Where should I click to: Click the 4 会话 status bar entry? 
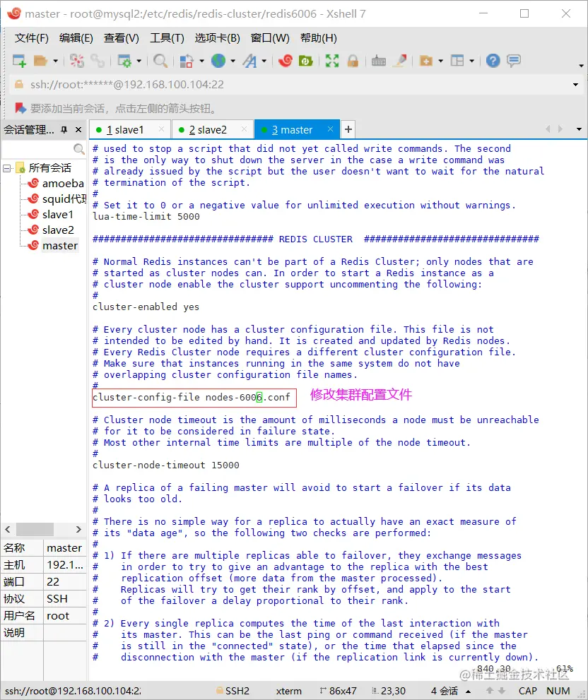coord(445,691)
